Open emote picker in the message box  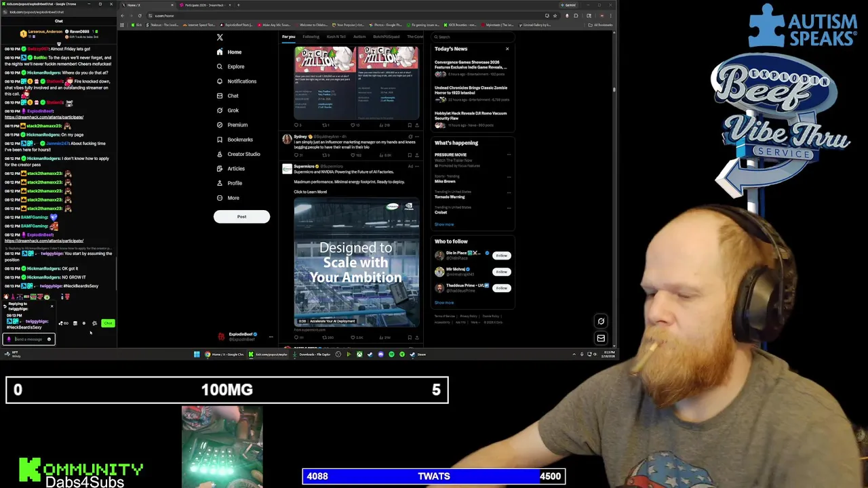(x=49, y=339)
